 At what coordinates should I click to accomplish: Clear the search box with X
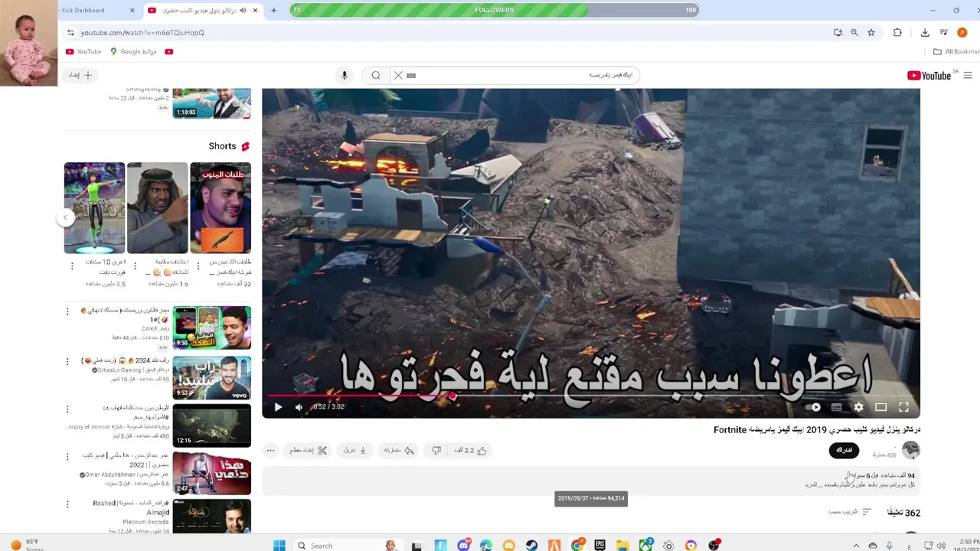click(398, 75)
